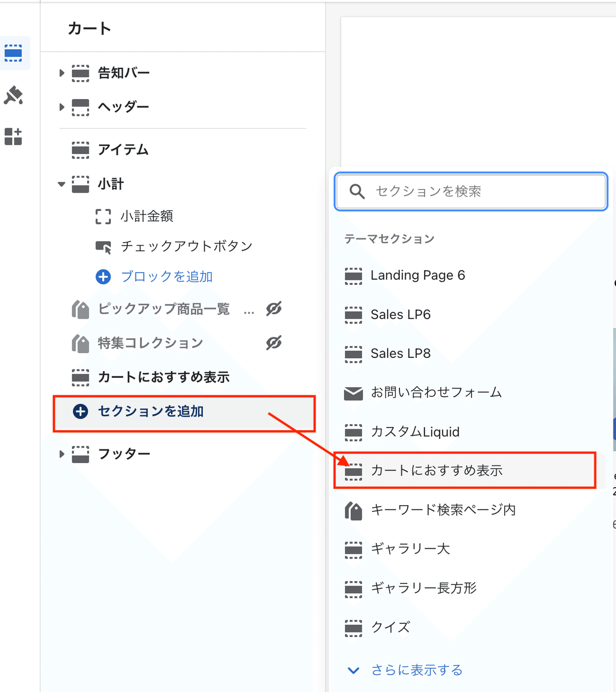Click the ギャラリー長方形 section icon
This screenshot has height=692, width=616.
coord(353,588)
